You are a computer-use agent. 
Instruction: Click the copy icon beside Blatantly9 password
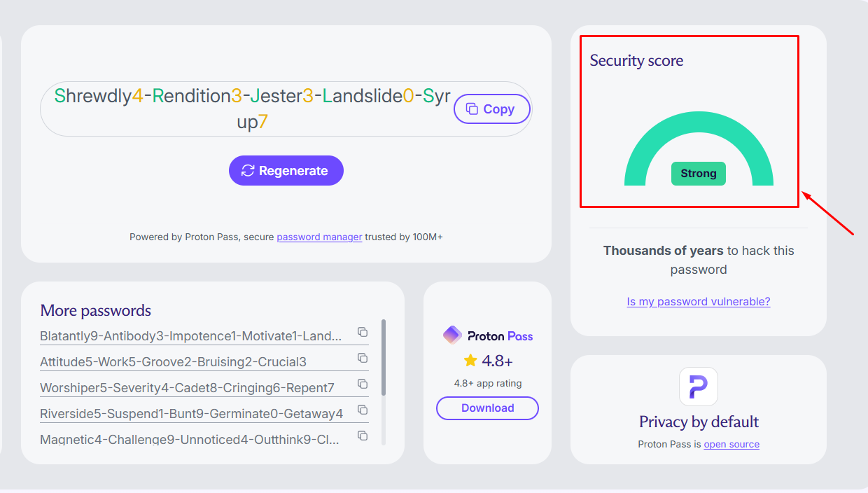pos(363,333)
